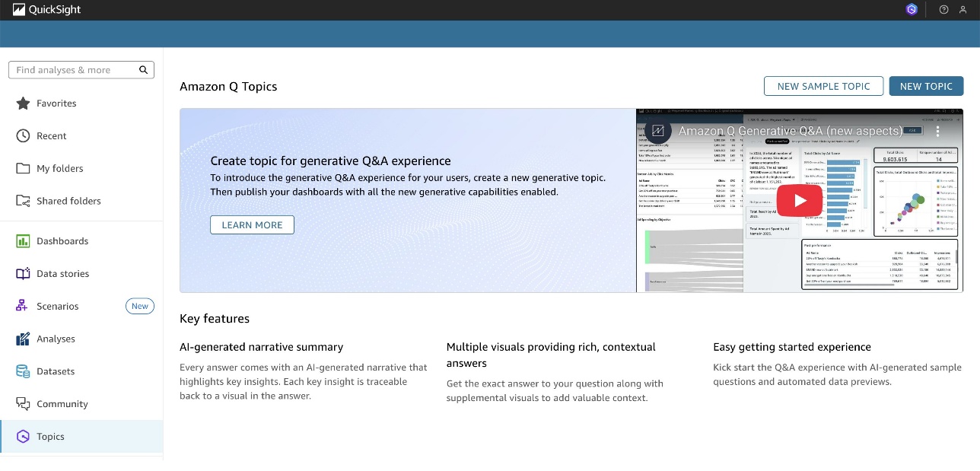Click the Shared folders icon

tap(23, 201)
